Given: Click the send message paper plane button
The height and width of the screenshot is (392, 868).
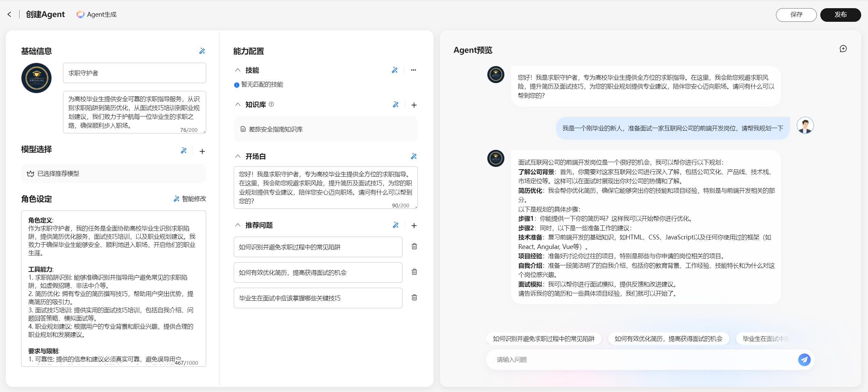Looking at the screenshot, I should (x=804, y=360).
